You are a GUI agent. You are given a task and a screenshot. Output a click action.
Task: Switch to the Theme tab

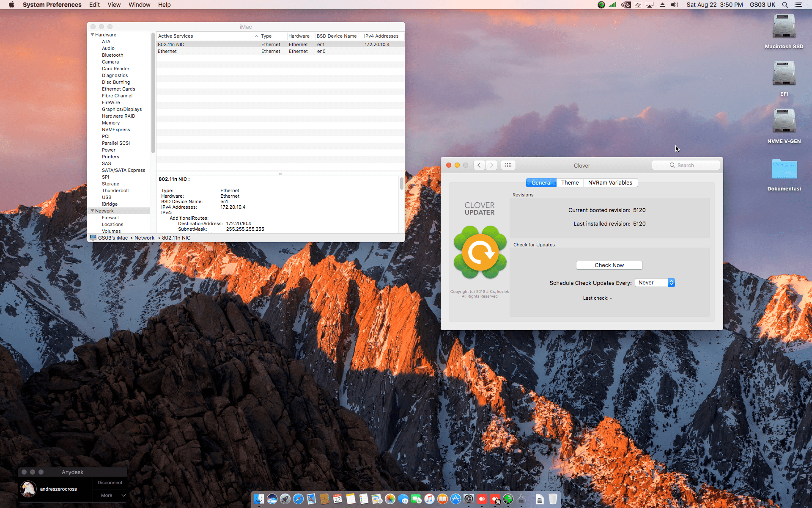(570, 183)
